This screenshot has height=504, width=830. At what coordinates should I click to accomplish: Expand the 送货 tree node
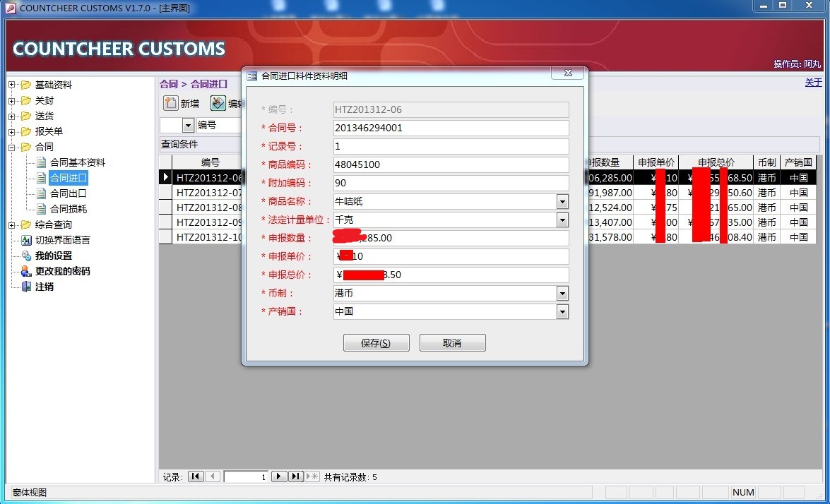(11, 116)
